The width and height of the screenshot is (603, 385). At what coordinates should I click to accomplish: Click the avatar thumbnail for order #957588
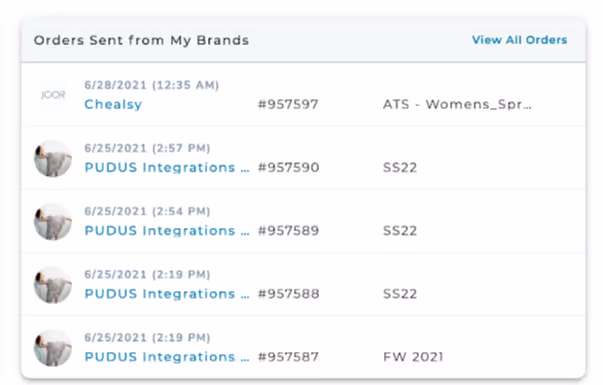point(53,285)
